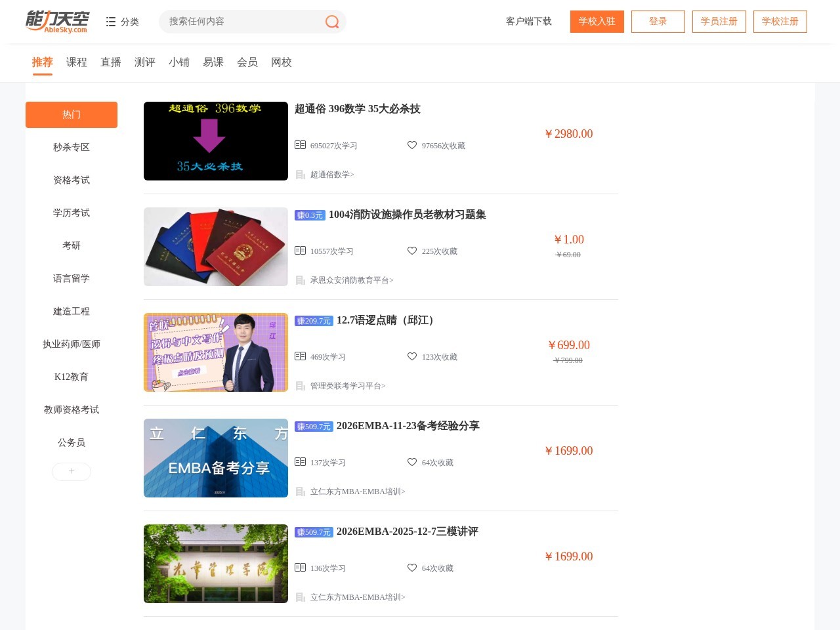The width and height of the screenshot is (840, 630).
Task: Click the school icon beside 立仁东方MBA-EMBA培训
Action: point(301,492)
